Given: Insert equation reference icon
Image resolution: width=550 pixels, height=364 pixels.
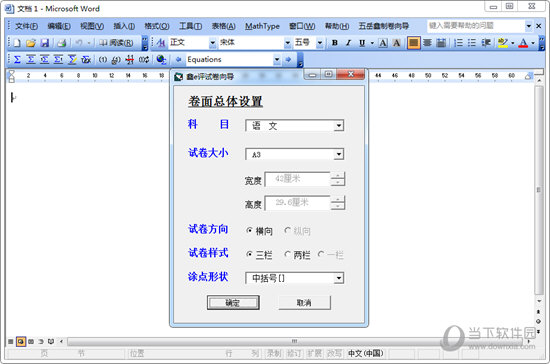Looking at the screenshot, I should click(x=116, y=60).
